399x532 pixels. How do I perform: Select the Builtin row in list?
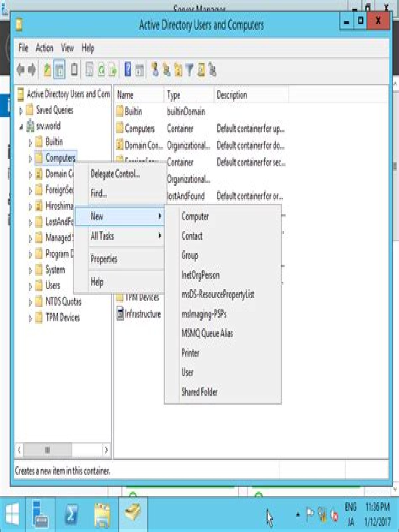pyautogui.click(x=200, y=112)
